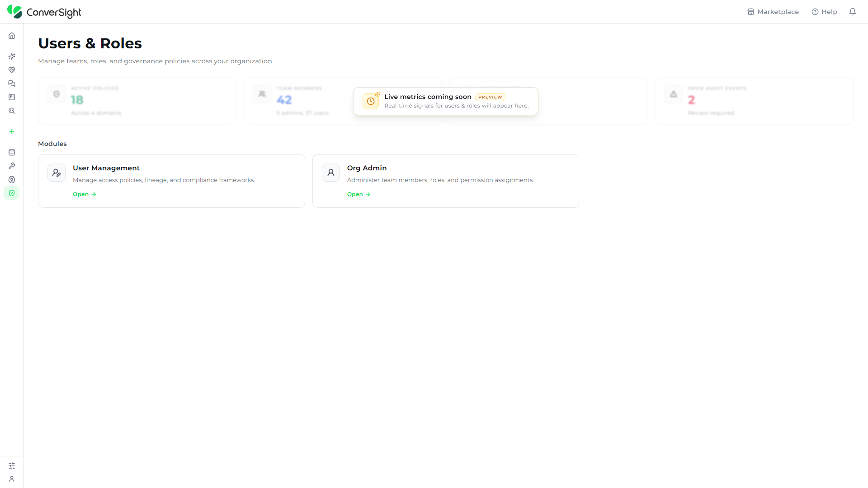Open the board panel sidebar icon
868x488 pixels.
12,97
